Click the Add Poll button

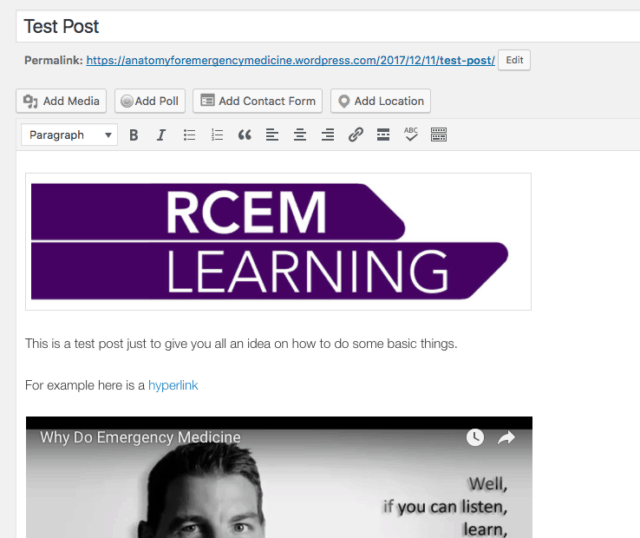click(150, 101)
